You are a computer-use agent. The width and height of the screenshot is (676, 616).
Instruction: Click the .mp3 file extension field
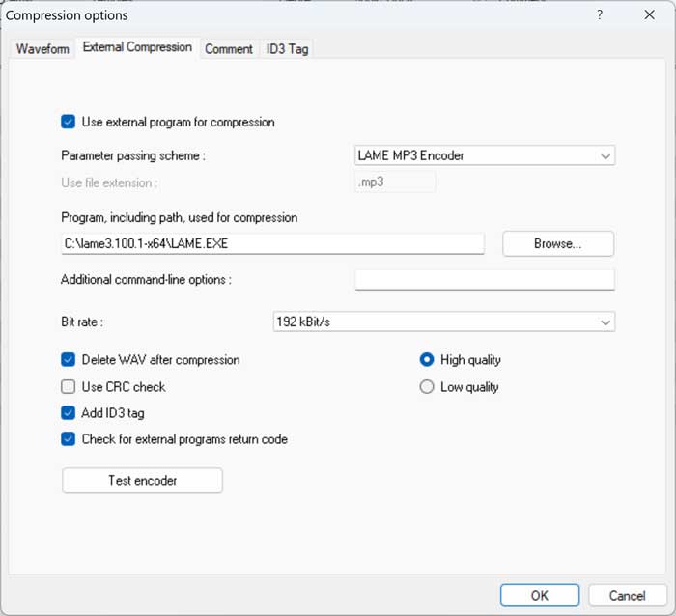[x=394, y=182]
